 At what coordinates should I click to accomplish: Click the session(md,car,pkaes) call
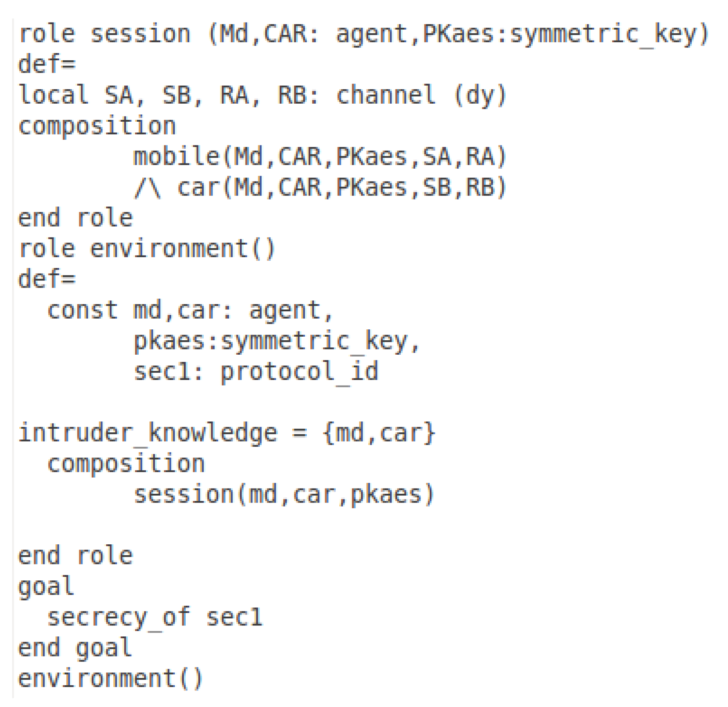(x=284, y=494)
